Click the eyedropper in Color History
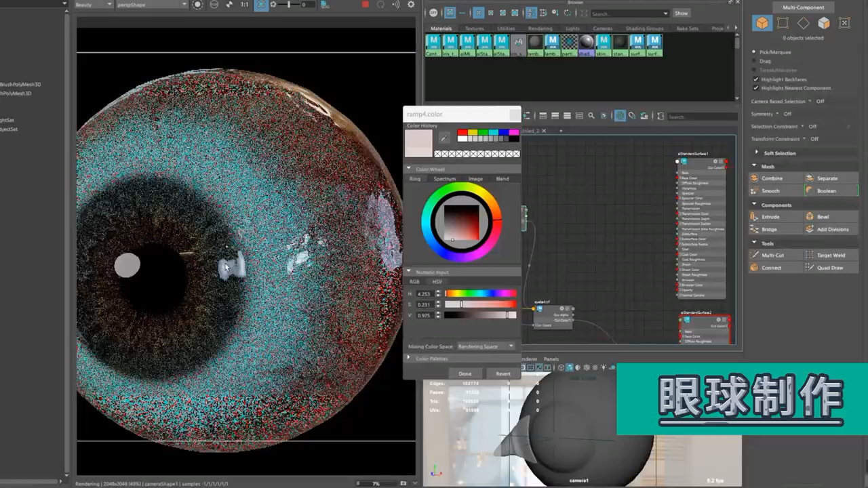This screenshot has height=488, width=868. pos(445,138)
